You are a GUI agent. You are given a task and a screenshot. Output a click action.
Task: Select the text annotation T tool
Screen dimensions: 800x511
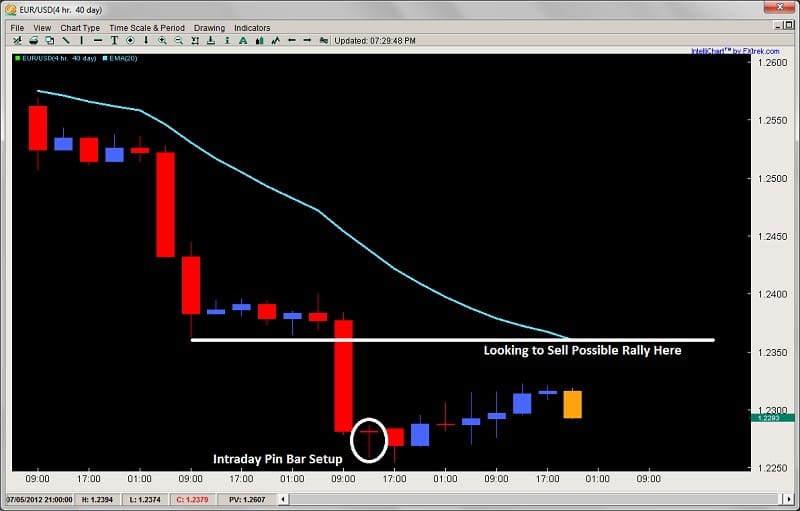114,40
